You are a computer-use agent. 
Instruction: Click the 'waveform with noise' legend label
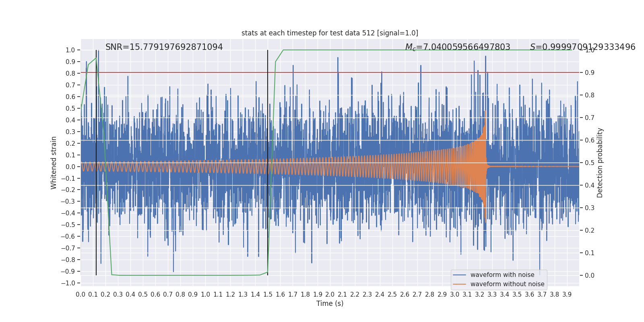502,275
